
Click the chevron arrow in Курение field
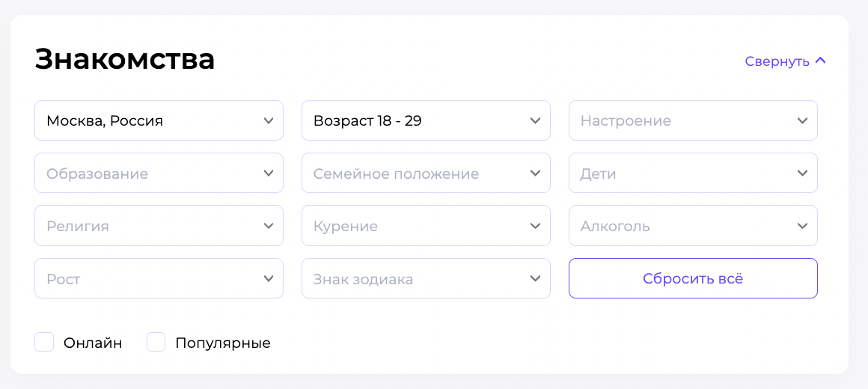pos(535,226)
